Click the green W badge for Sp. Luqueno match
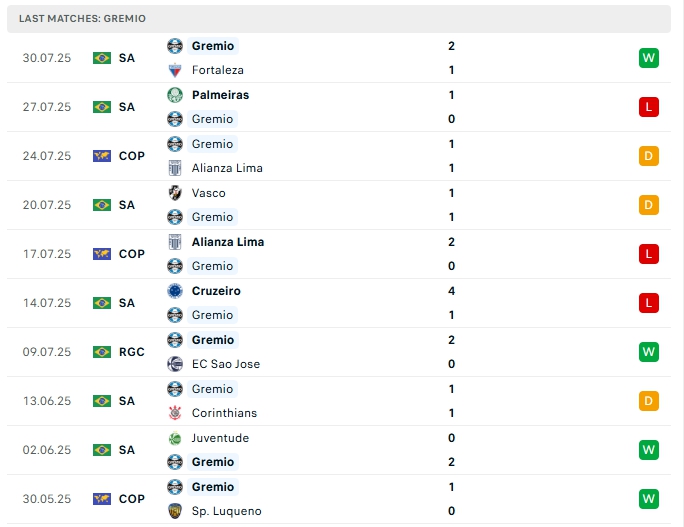Screen dimensions: 684x527 [x=649, y=499]
